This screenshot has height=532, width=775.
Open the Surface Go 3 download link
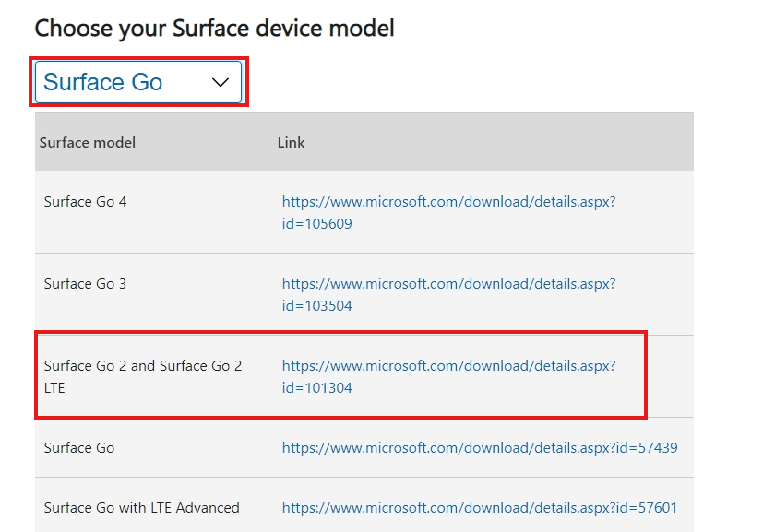tap(448, 294)
